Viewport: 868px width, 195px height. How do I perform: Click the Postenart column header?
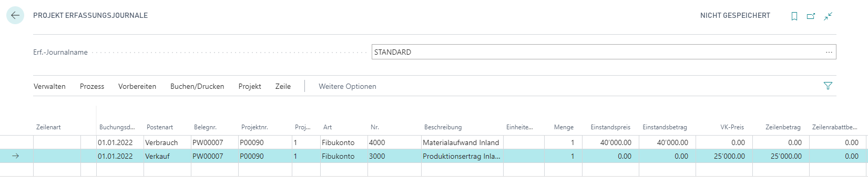point(160,127)
